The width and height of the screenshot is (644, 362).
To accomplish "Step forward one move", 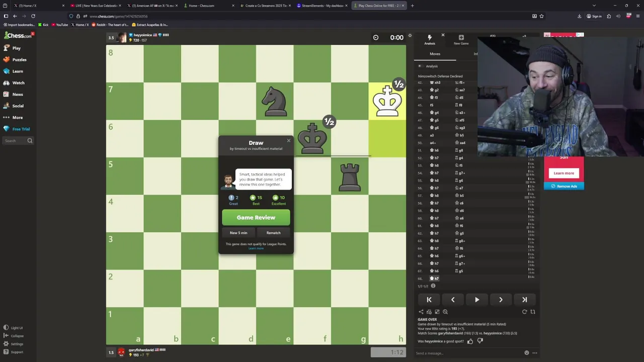I will (x=501, y=300).
